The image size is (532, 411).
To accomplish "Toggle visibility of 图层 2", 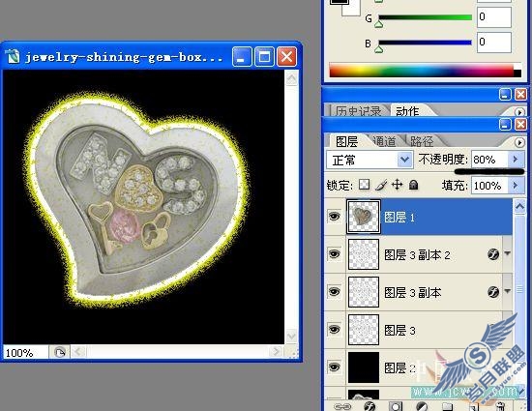I will point(335,367).
